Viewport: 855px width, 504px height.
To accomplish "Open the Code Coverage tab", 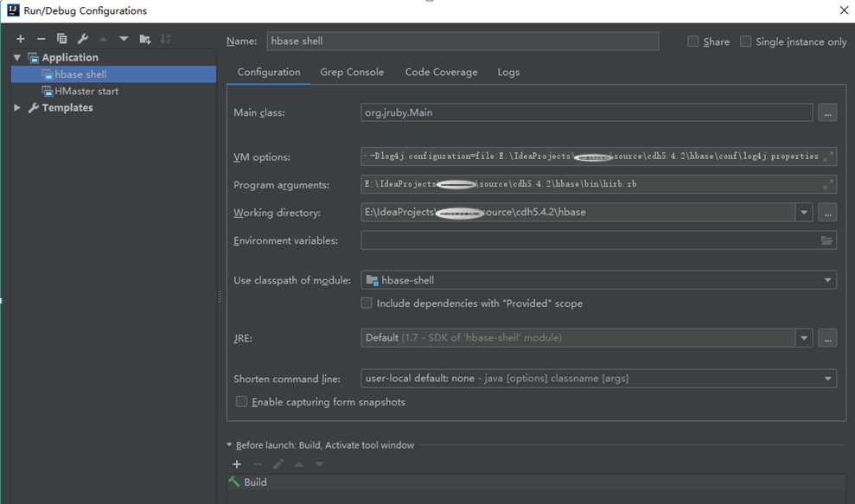I will click(441, 72).
